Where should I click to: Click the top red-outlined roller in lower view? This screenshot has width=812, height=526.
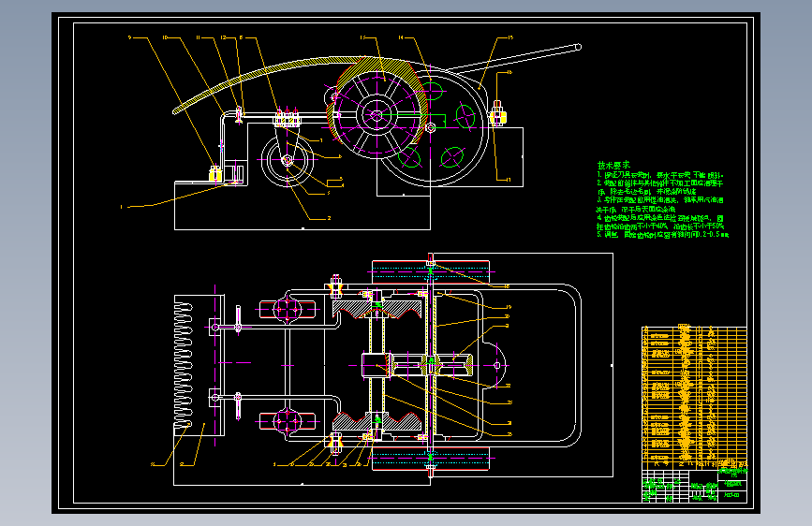pos(430,271)
